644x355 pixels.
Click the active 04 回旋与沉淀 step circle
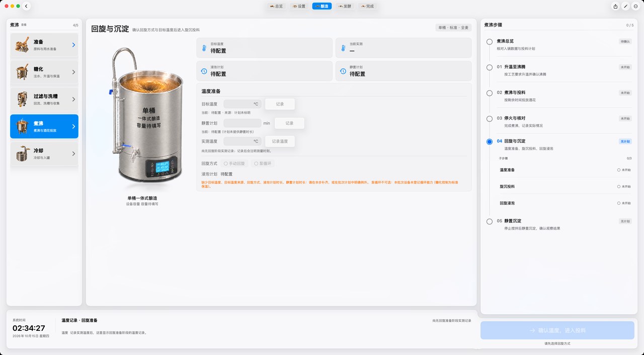point(490,141)
